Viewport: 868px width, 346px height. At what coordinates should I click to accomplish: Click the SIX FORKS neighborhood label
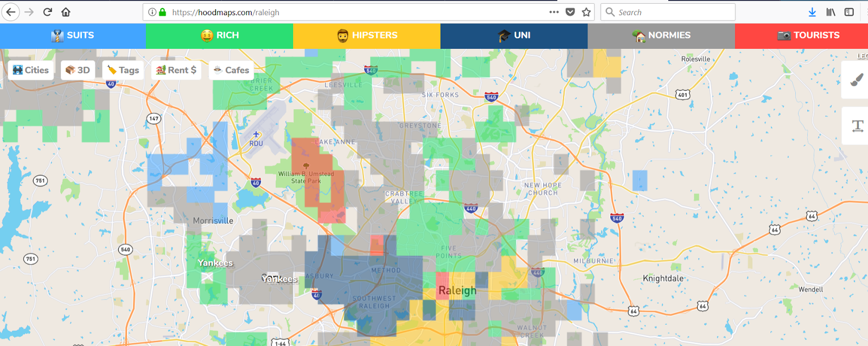(441, 95)
